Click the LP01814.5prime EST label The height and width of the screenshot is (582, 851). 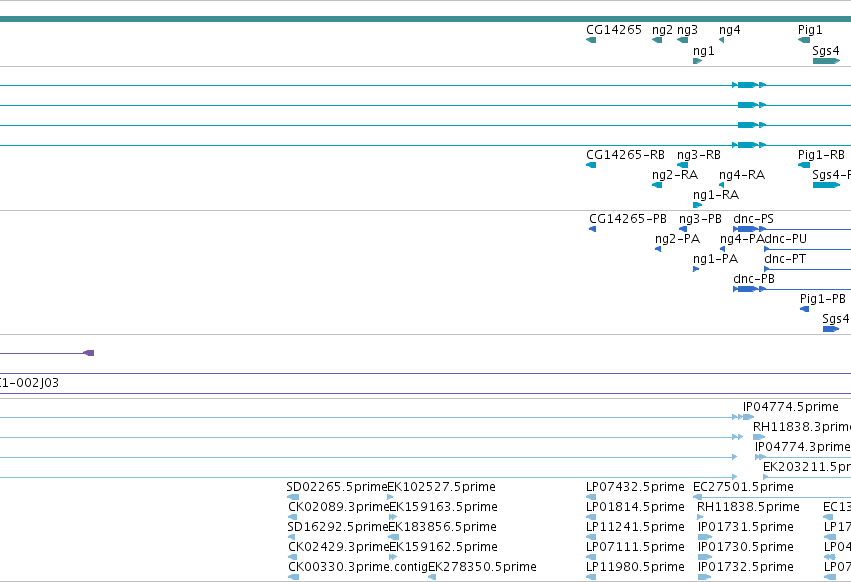pyautogui.click(x=635, y=507)
